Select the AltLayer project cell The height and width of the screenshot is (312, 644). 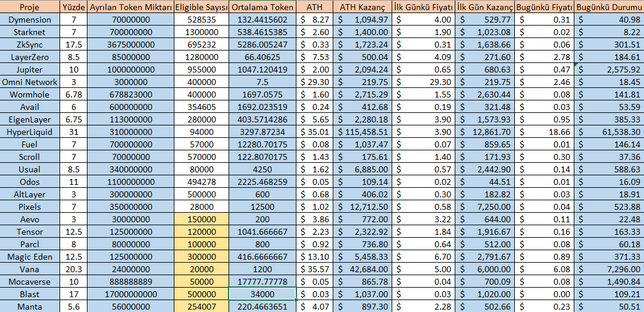coord(30,194)
